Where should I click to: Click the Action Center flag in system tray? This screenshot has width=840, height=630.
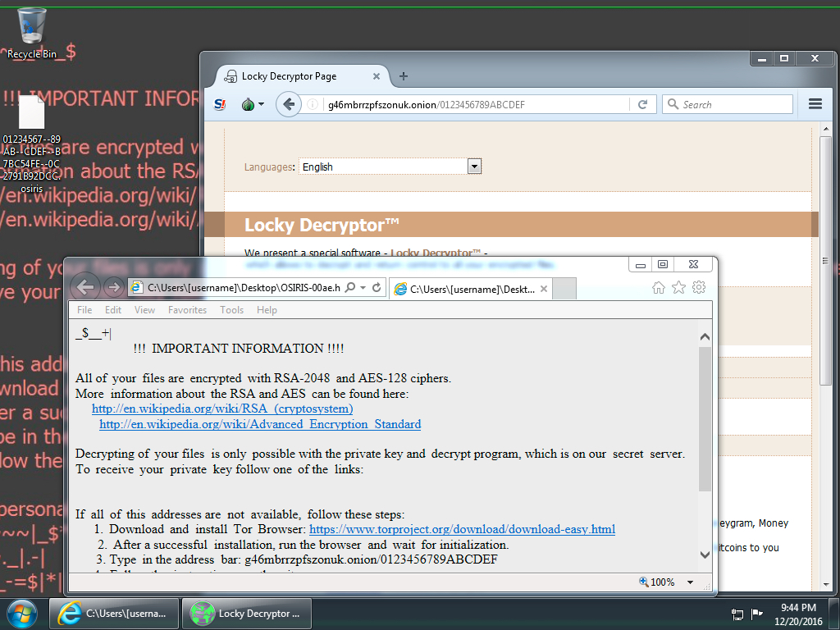click(x=757, y=614)
